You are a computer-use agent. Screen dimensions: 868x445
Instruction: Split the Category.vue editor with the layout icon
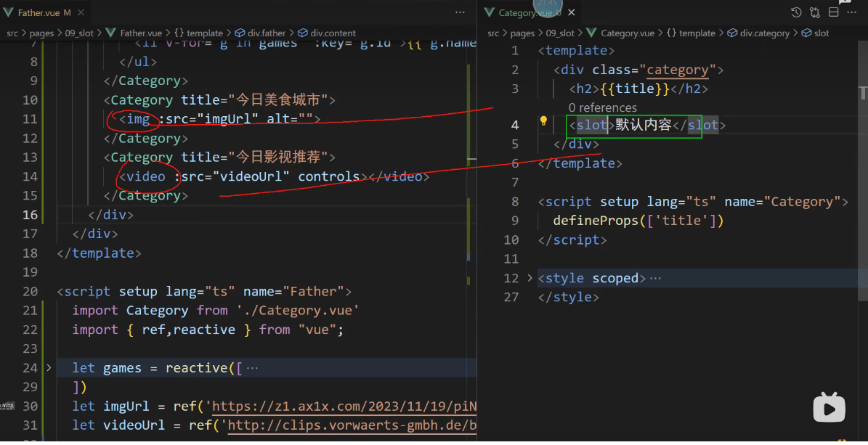tap(834, 12)
